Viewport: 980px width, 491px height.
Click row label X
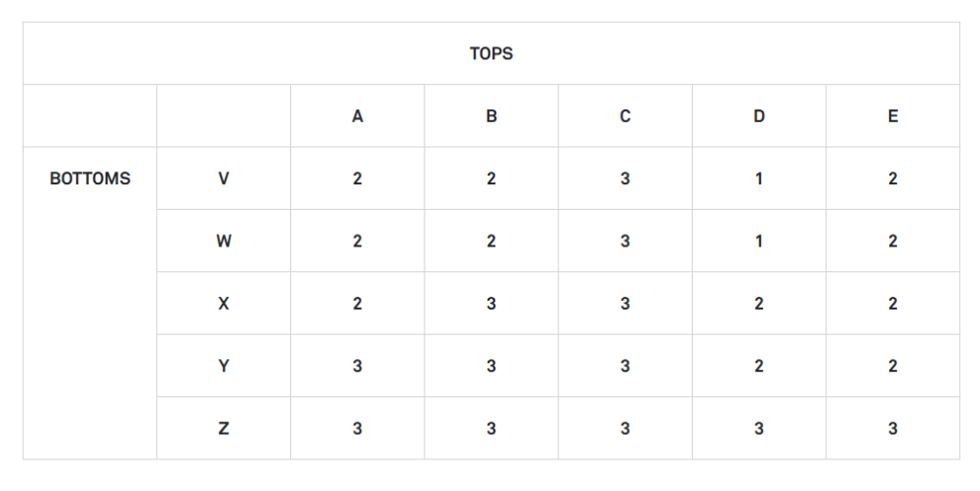[224, 304]
